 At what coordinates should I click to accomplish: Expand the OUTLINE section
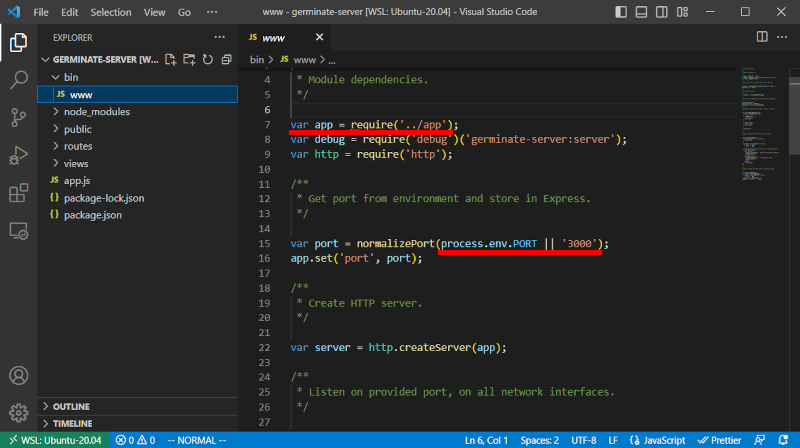138,407
